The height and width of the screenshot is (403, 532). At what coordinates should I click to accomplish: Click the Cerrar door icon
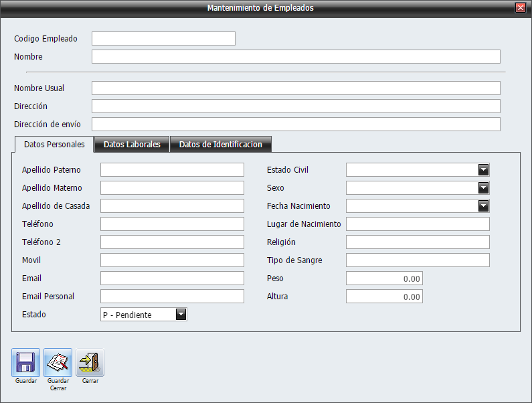pos(90,362)
